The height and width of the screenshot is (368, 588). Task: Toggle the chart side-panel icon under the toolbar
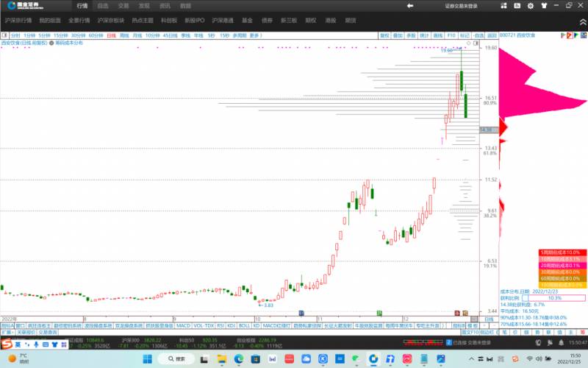476,43
